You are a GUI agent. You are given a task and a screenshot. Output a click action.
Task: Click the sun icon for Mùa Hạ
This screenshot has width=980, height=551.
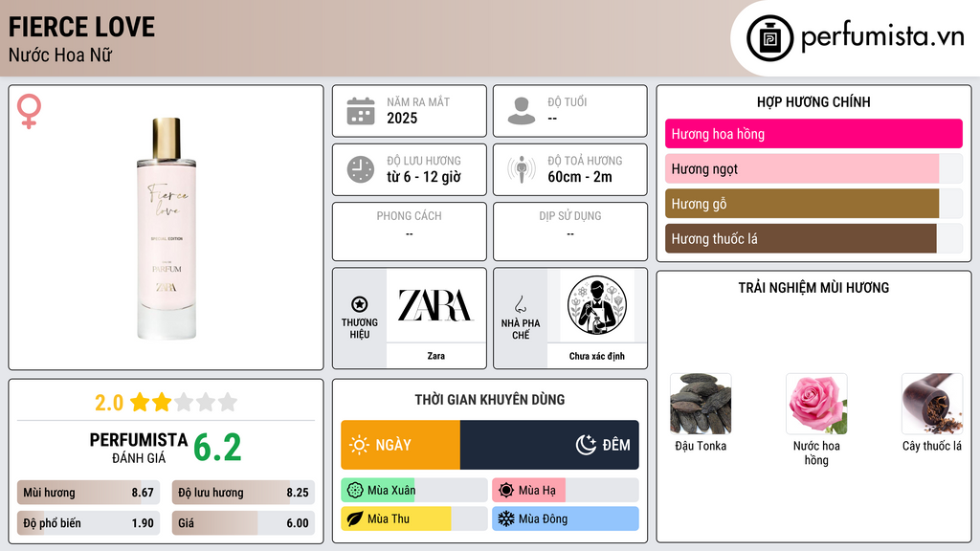click(x=506, y=491)
